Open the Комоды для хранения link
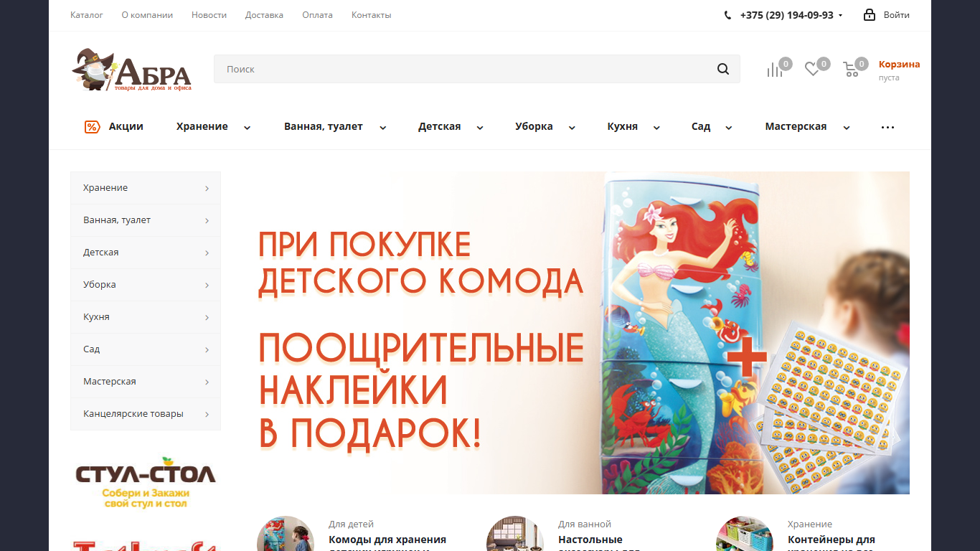This screenshot has width=980, height=551. [x=387, y=542]
